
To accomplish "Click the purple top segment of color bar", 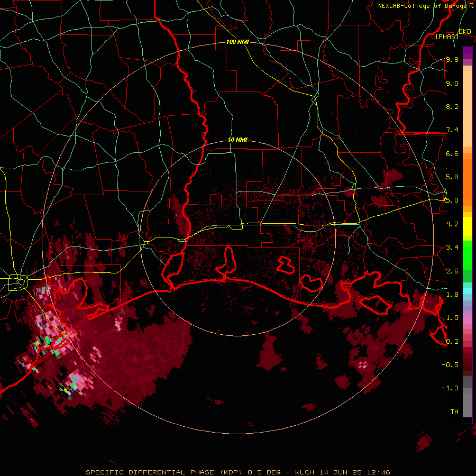I will click(467, 53).
